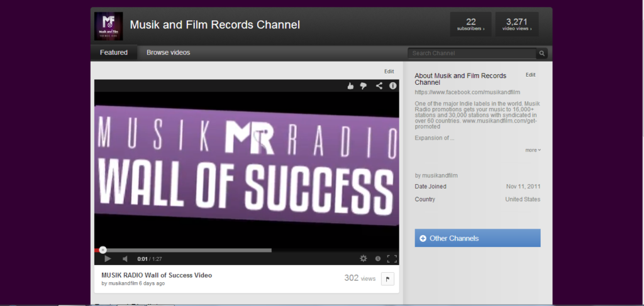
Task: Switch to the Featured tab
Action: click(x=114, y=53)
